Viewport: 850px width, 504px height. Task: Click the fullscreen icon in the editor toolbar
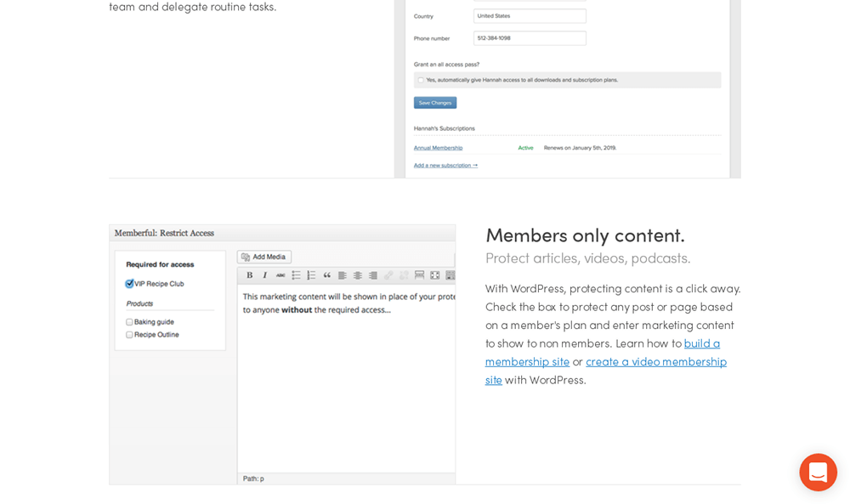[434, 275]
